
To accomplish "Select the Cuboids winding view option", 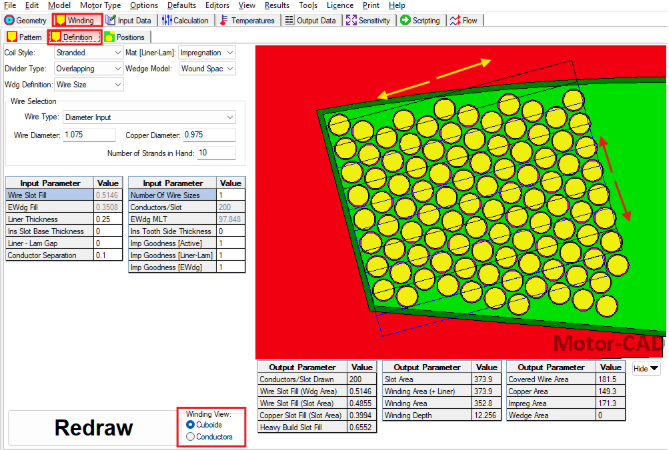I will coord(191,424).
